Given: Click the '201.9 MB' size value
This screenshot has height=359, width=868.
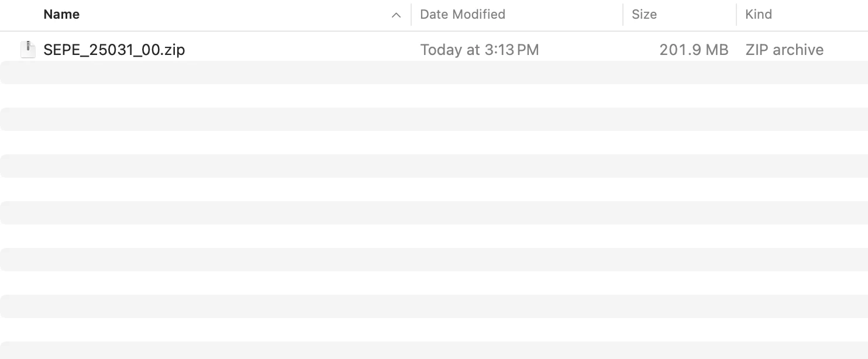Looking at the screenshot, I should click(694, 49).
